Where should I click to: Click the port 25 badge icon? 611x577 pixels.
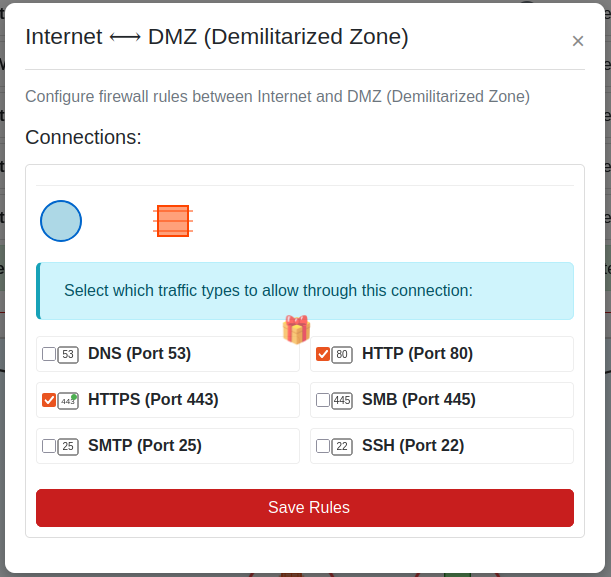click(68, 446)
